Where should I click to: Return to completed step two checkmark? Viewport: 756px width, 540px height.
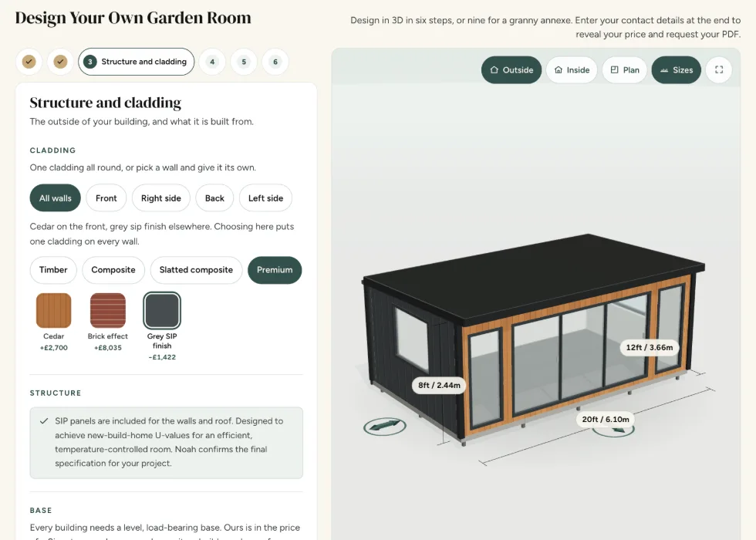coord(60,62)
